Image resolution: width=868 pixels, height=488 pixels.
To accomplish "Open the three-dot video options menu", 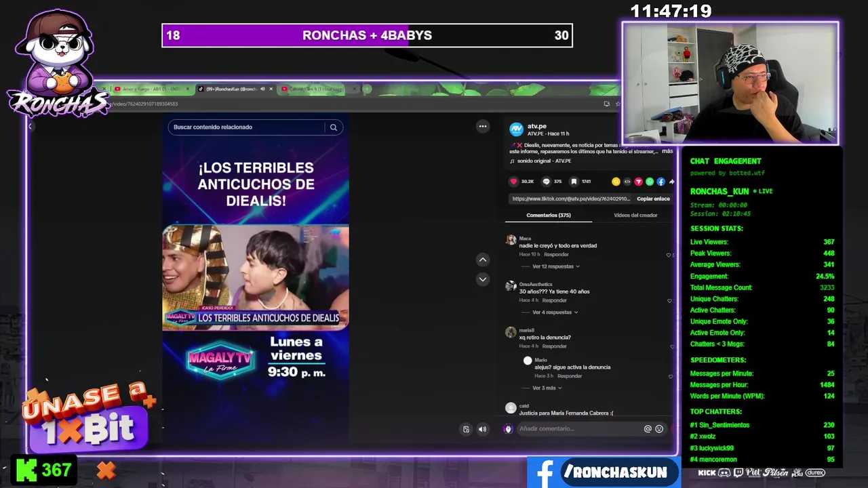I will coord(483,126).
